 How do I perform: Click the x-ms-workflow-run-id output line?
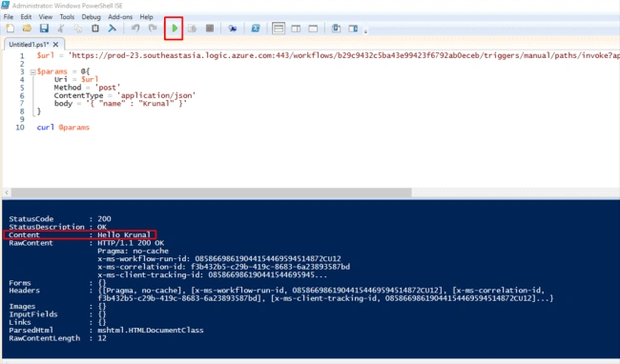219,259
